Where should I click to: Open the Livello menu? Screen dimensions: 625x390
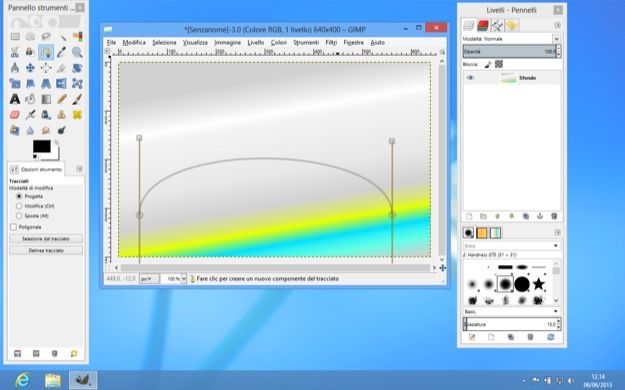(256, 42)
